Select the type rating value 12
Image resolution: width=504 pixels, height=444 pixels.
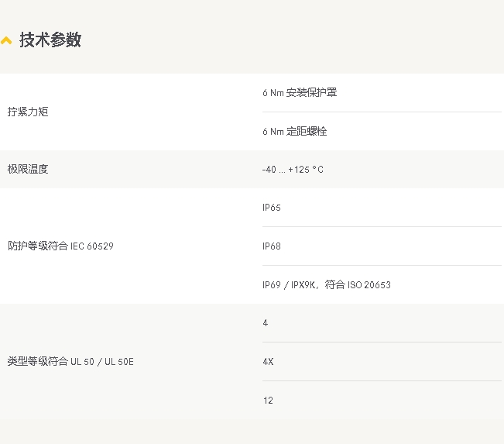[x=268, y=400]
